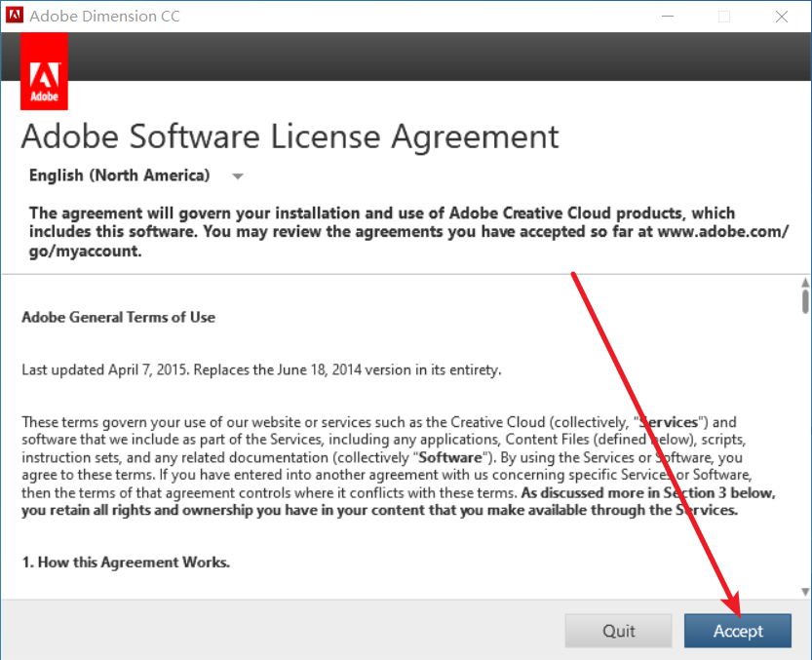Click the scrollbar down arrow

point(805,592)
